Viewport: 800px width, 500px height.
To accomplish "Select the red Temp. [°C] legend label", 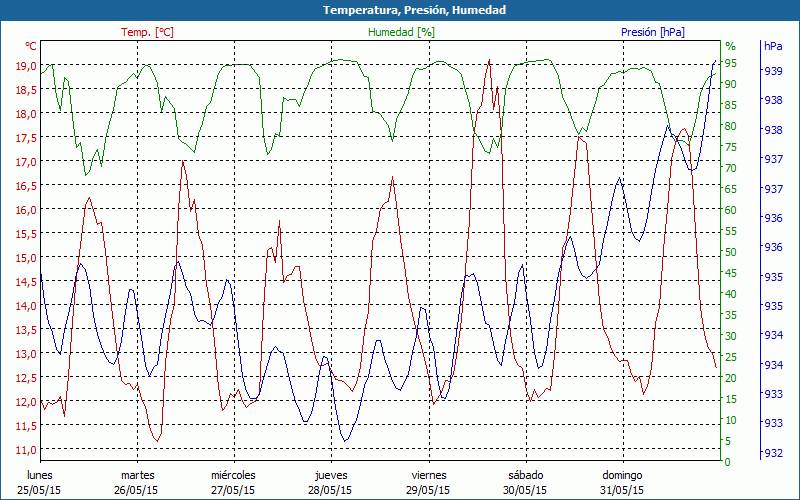I will (147, 32).
